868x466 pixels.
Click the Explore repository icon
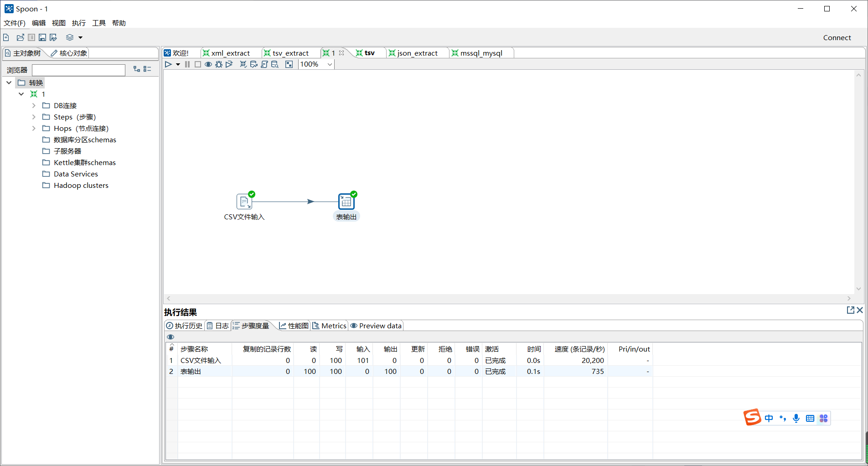point(31,37)
